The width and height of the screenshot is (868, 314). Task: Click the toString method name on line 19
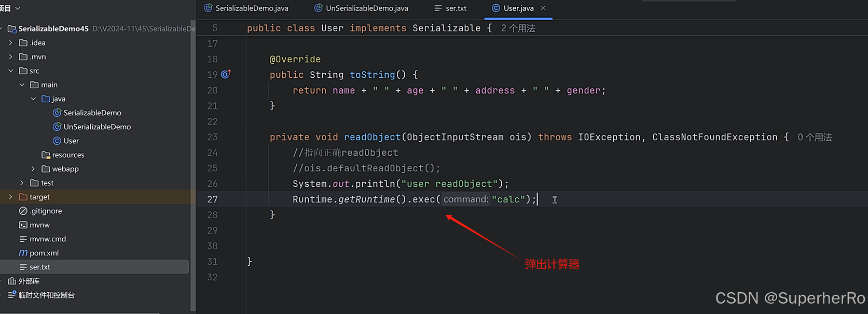click(372, 75)
